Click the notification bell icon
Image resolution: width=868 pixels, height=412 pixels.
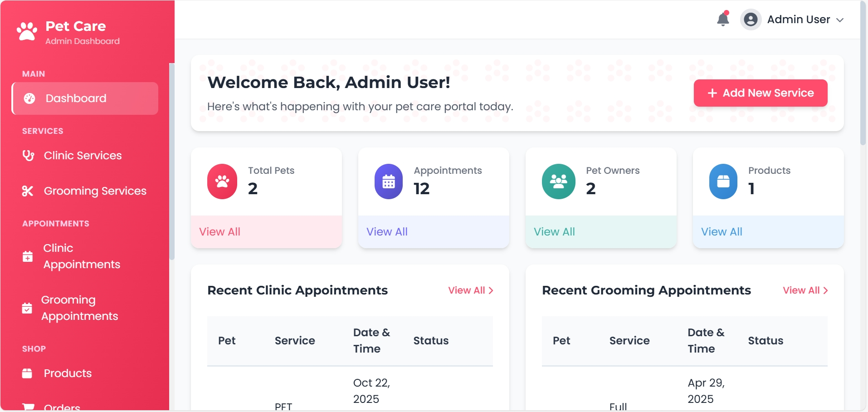[x=723, y=19]
